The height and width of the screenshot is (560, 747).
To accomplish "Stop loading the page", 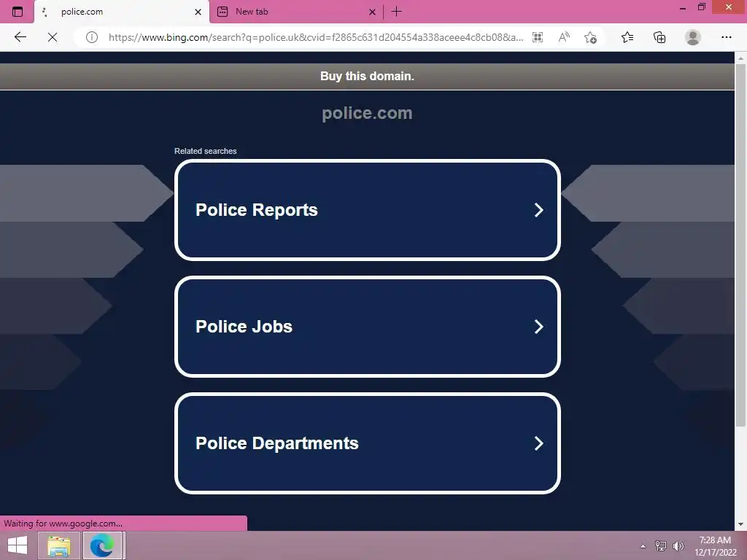I will click(x=53, y=37).
